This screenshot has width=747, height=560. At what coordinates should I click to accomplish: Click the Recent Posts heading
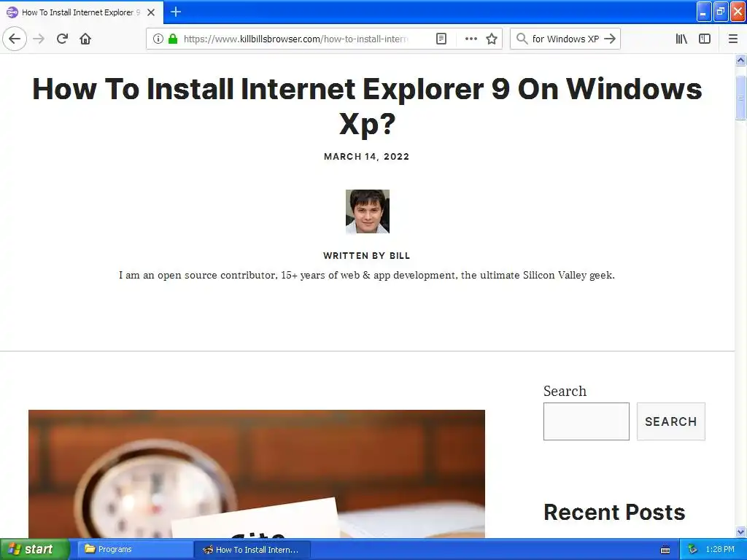point(614,513)
